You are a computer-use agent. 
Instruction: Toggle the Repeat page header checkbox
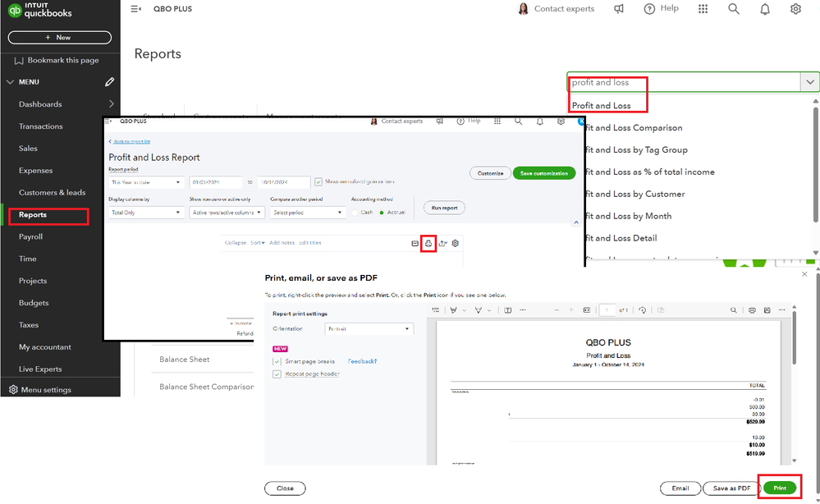(x=277, y=374)
